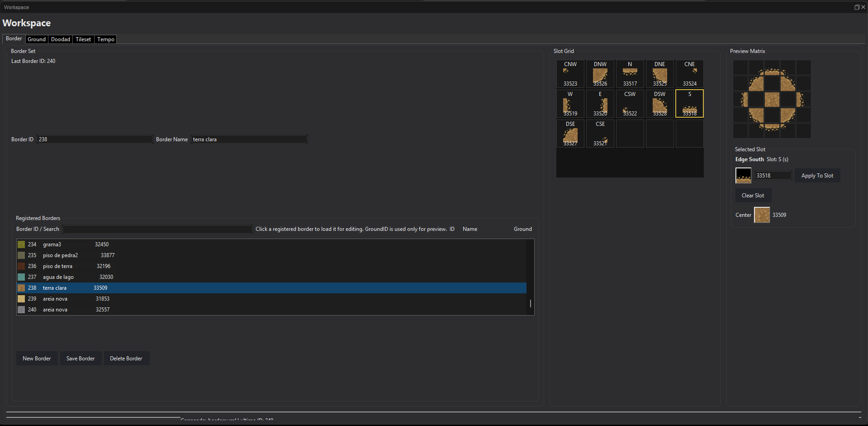This screenshot has width=868, height=426.
Task: Select the DNW diagonal slot 33526
Action: (600, 73)
